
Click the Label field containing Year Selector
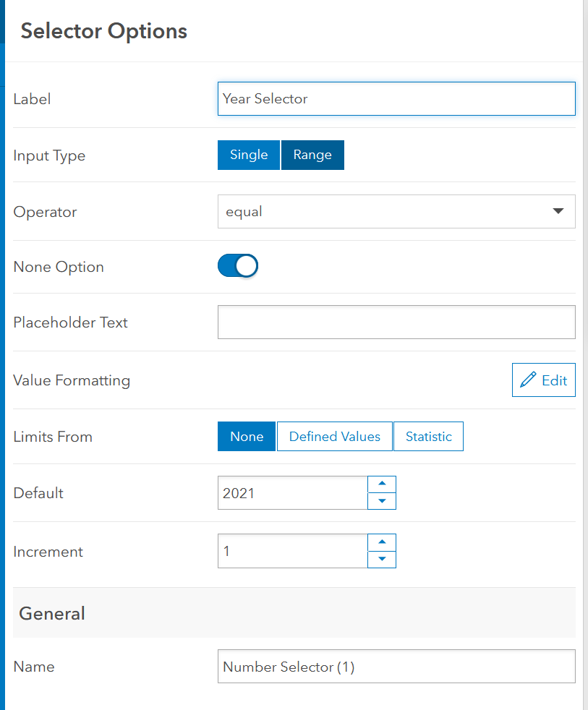[x=396, y=98]
